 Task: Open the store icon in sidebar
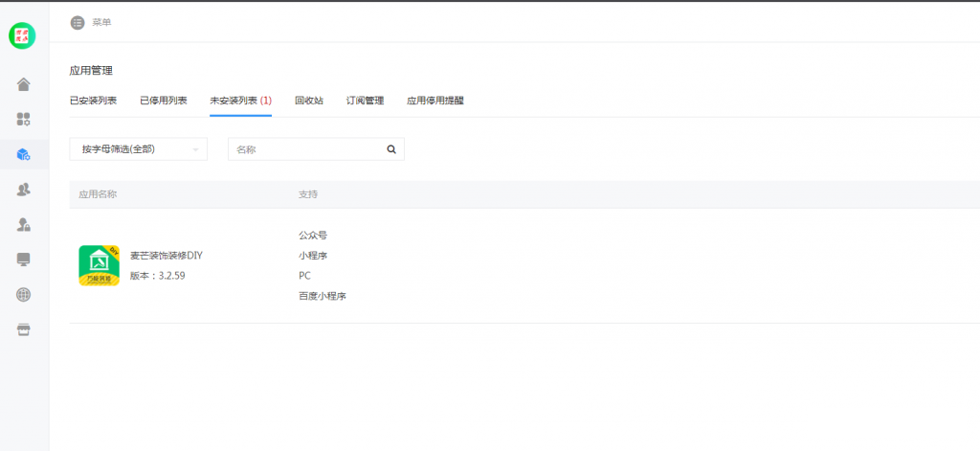tap(24, 329)
